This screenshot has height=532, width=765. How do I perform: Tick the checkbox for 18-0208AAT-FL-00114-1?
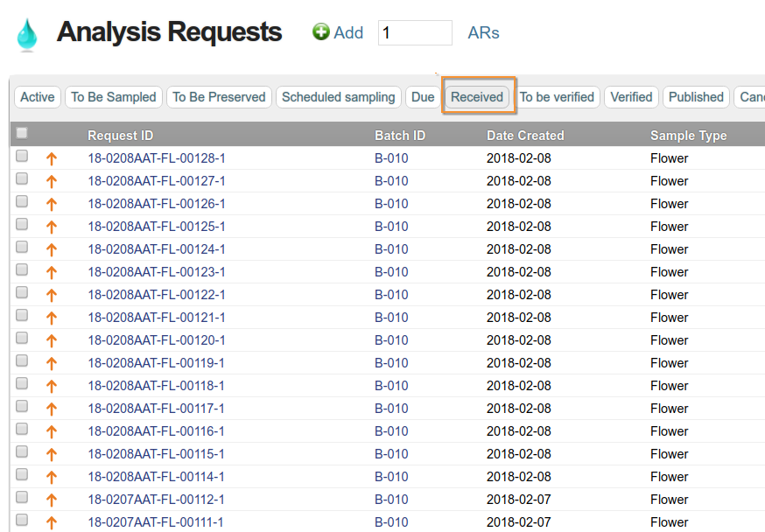[x=22, y=475]
